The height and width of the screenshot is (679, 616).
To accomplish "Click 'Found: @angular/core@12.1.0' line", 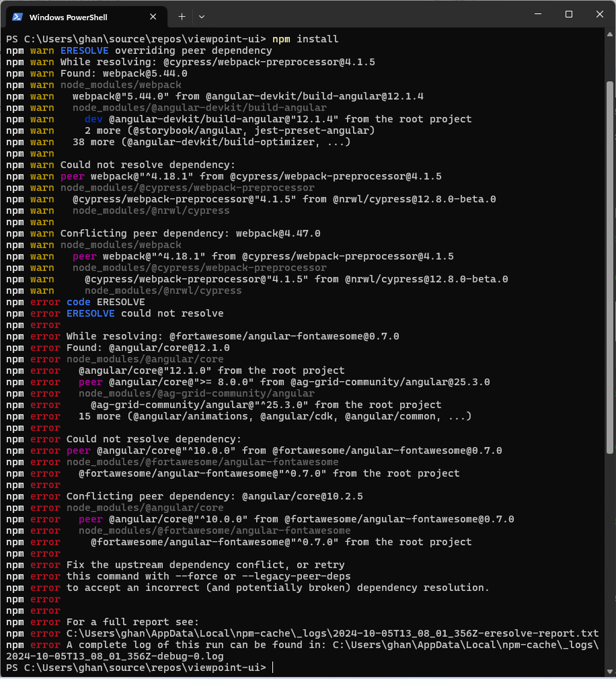I will [x=148, y=348].
